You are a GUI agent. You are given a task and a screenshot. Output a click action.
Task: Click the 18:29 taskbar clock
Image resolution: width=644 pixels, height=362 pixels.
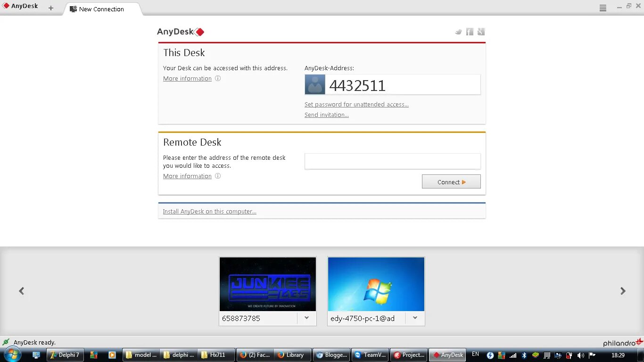(x=618, y=355)
